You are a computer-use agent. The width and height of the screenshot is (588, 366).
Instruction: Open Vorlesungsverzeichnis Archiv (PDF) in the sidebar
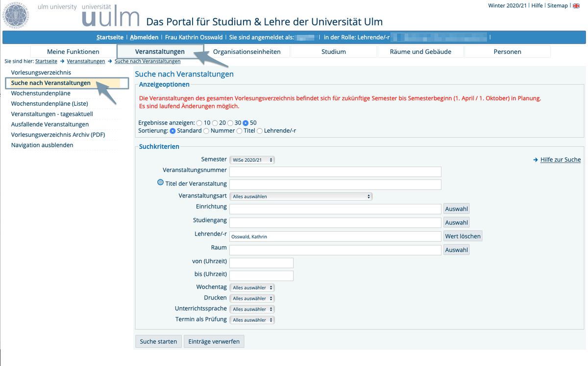(x=58, y=135)
